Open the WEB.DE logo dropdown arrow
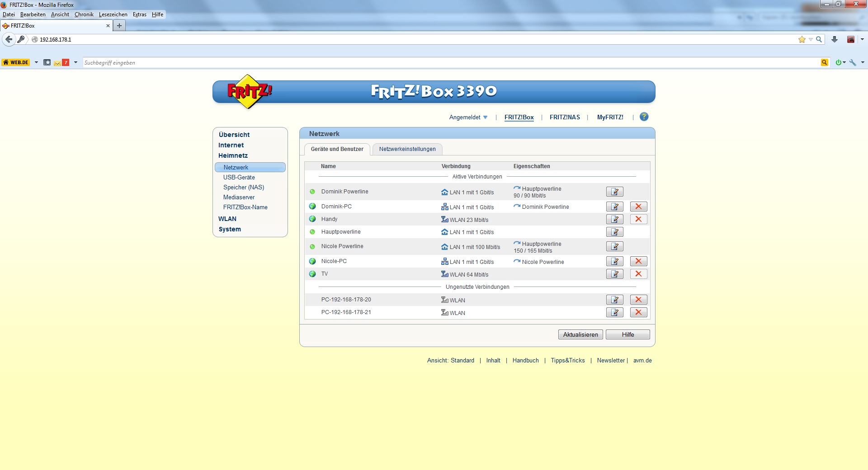The height and width of the screenshot is (470, 868). (x=36, y=62)
